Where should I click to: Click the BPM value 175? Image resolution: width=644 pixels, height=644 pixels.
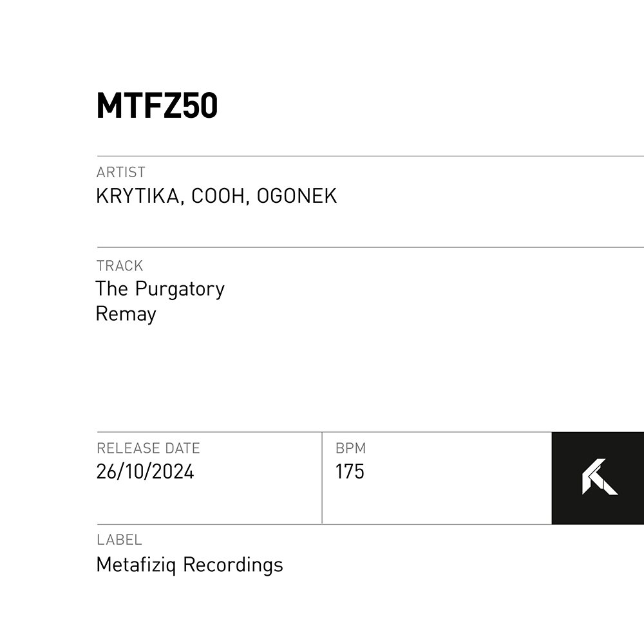pyautogui.click(x=350, y=472)
